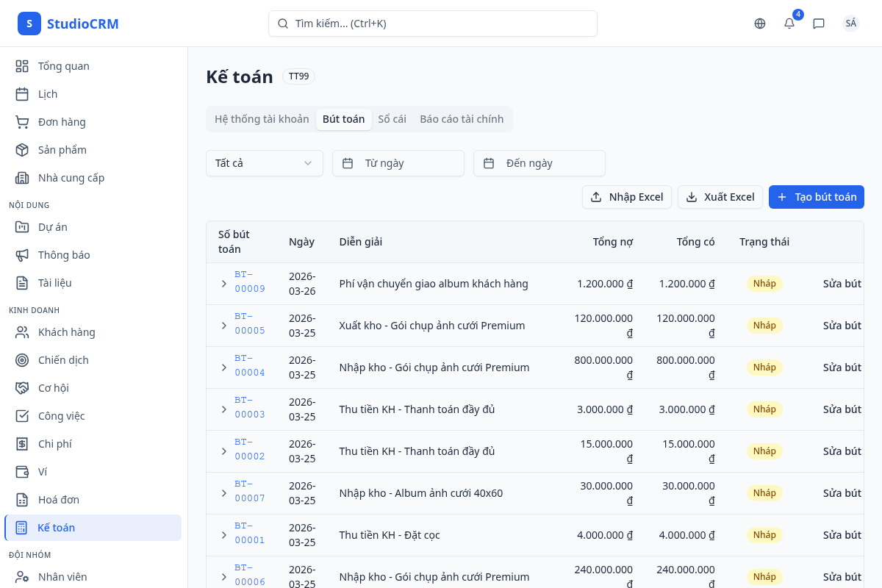Click the Xuất Excel button

tap(720, 197)
